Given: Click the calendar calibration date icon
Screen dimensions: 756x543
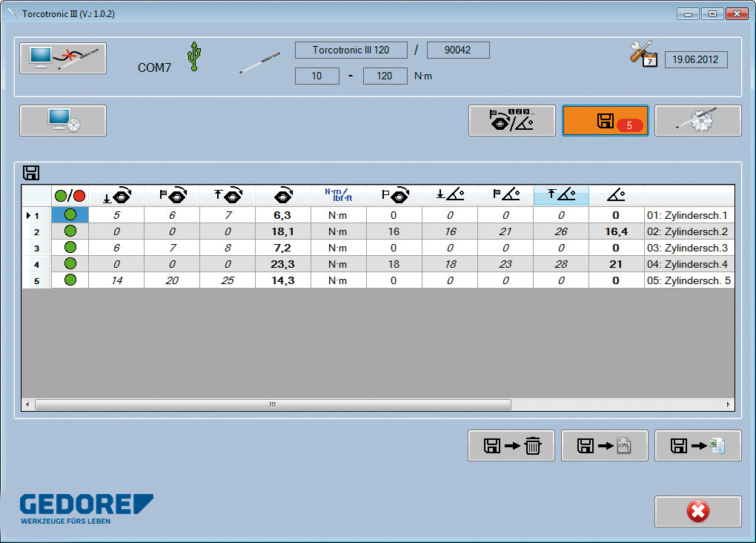Looking at the screenshot, I should pos(643,55).
